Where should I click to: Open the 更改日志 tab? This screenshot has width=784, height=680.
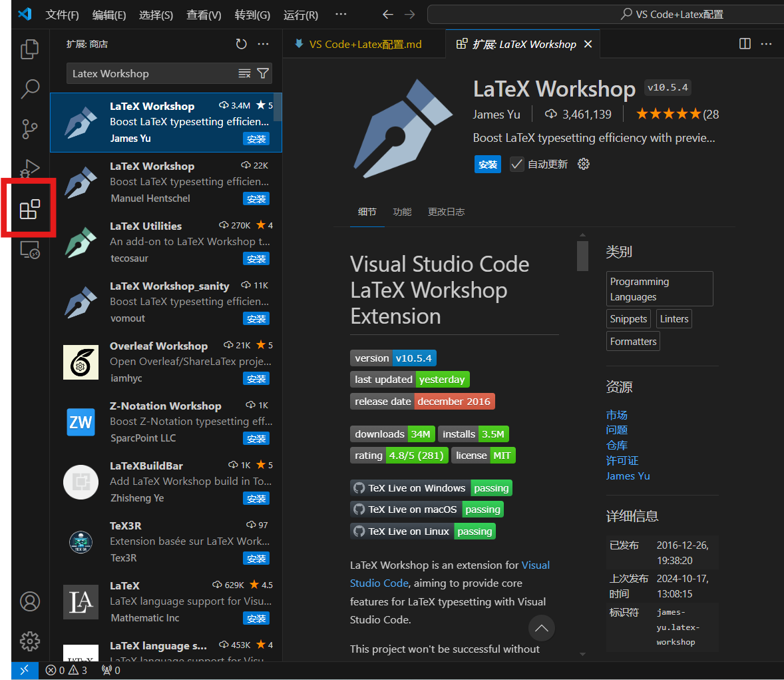click(x=446, y=212)
